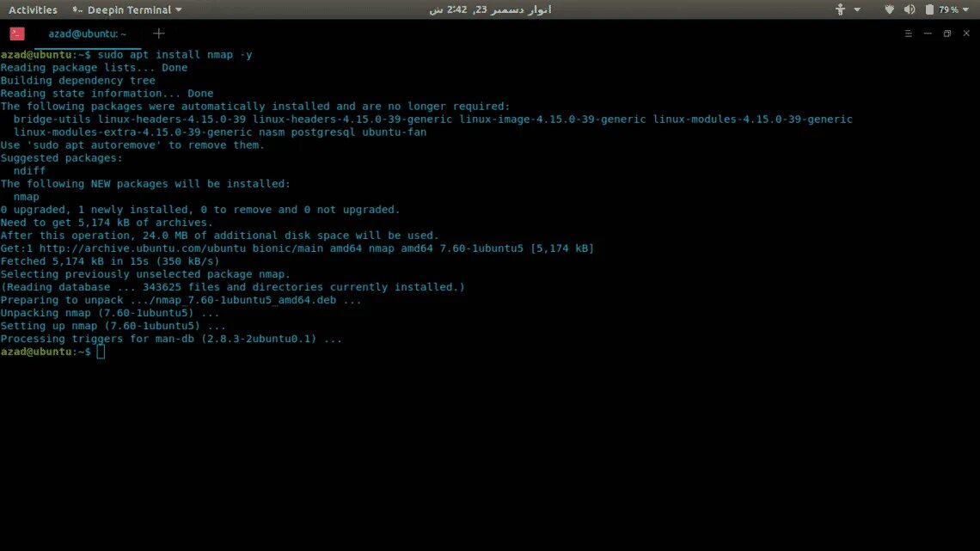This screenshot has height=551, width=980.
Task: Click 'Need to get 5,174 kB of archives' line
Action: click(x=107, y=223)
